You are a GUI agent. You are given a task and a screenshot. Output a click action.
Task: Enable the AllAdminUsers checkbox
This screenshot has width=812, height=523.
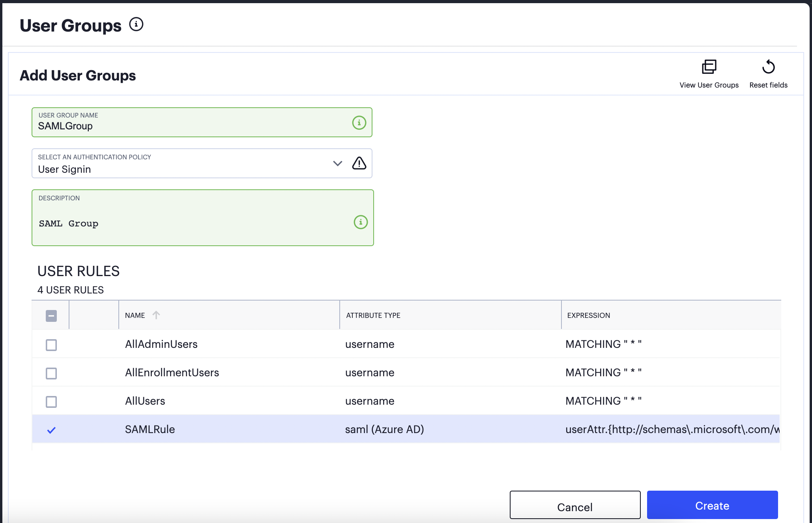pyautogui.click(x=51, y=344)
